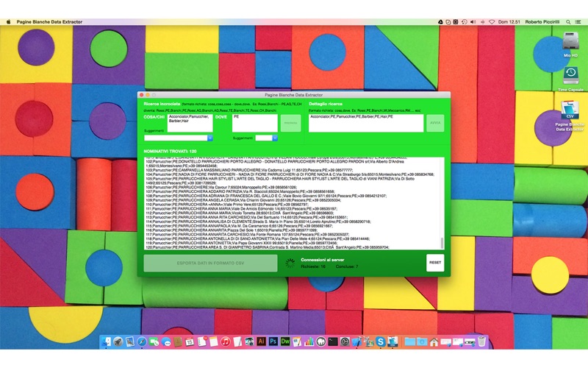
Task: Open Numbers chart icon in dock
Action: [x=309, y=342]
